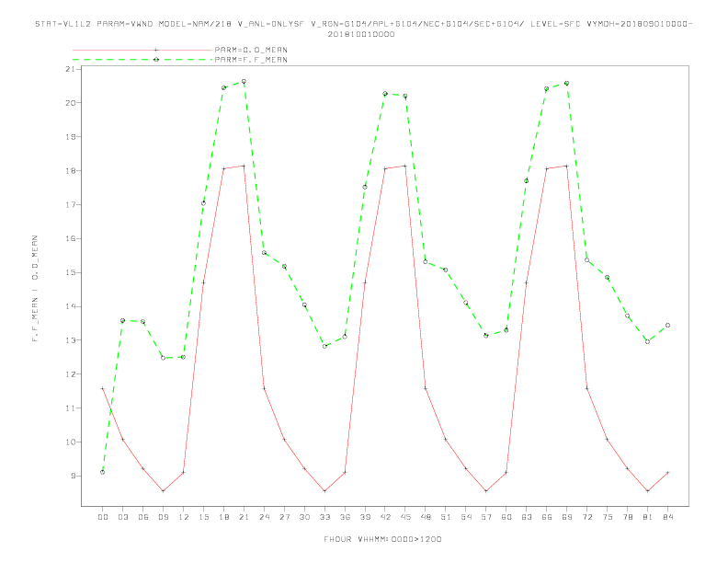
Task: Click x-axis tick label 78
Action: coord(628,517)
